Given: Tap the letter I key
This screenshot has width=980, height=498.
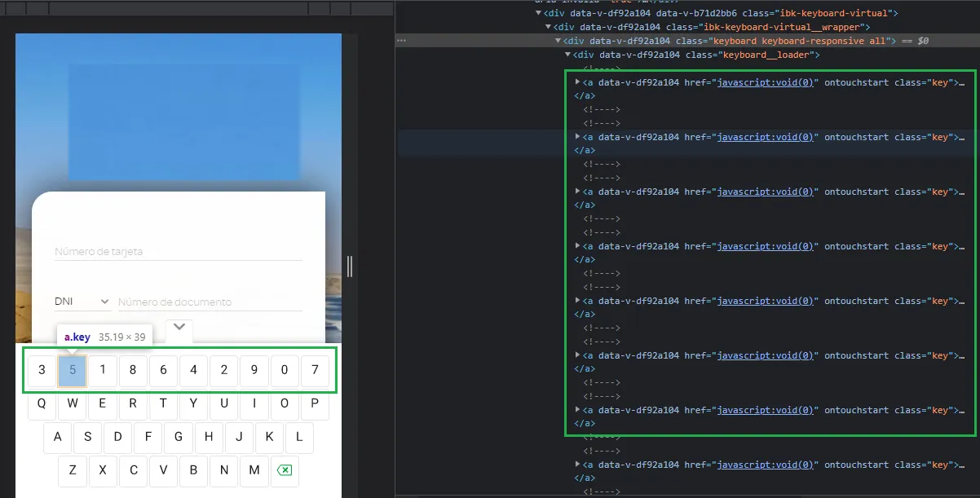Looking at the screenshot, I should tap(254, 404).
